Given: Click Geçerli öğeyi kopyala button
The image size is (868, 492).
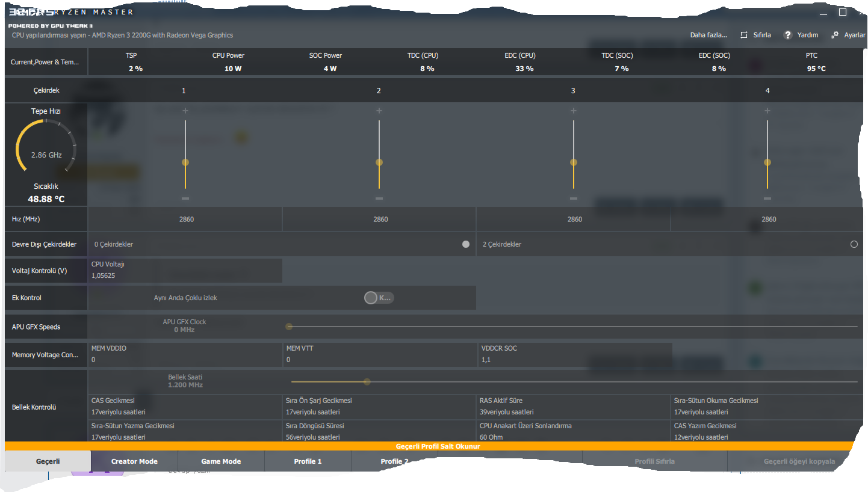Looking at the screenshot, I should click(799, 461).
